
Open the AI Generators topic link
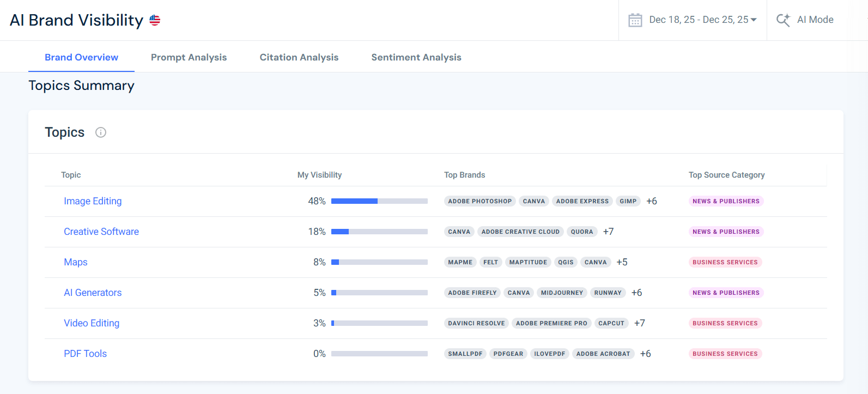[93, 293]
